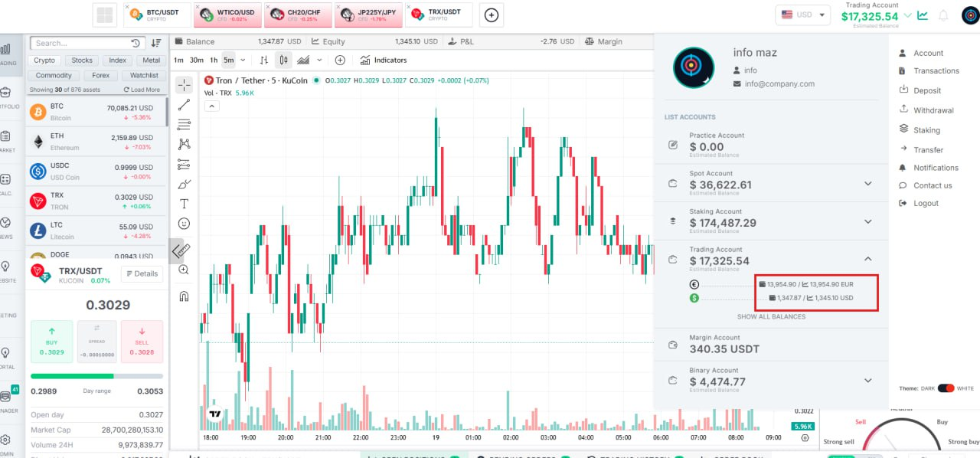Open Withdrawal from the account menu
This screenshot has width=980, height=458.
point(933,110)
